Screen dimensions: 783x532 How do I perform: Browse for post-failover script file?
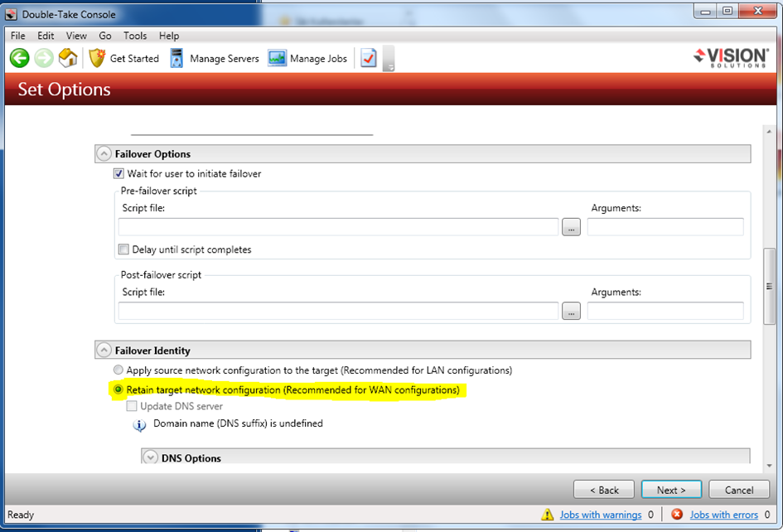571,311
